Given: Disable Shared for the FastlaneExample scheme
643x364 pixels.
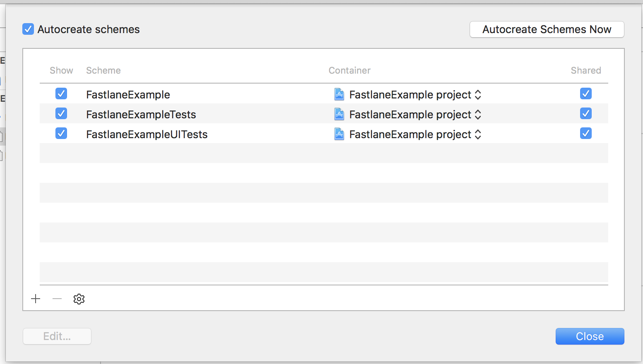Looking at the screenshot, I should 585,94.
